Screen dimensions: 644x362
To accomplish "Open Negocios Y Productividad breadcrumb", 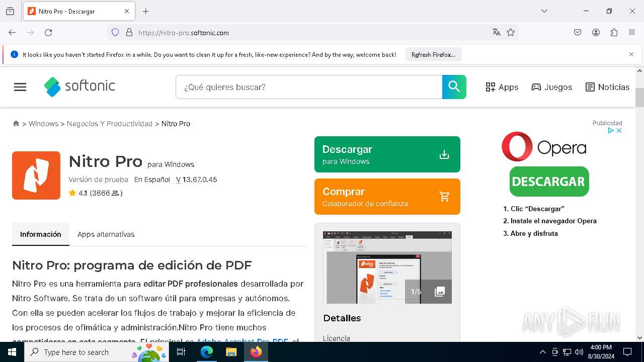I will (x=110, y=124).
